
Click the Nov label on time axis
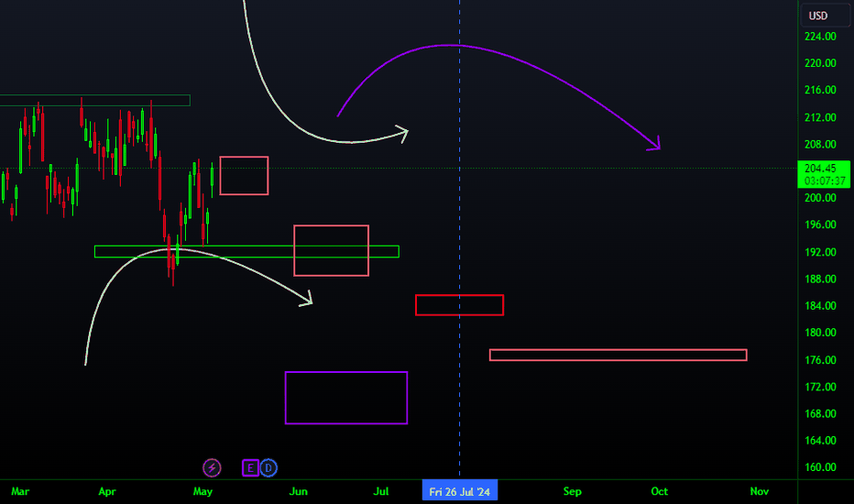[760, 491]
